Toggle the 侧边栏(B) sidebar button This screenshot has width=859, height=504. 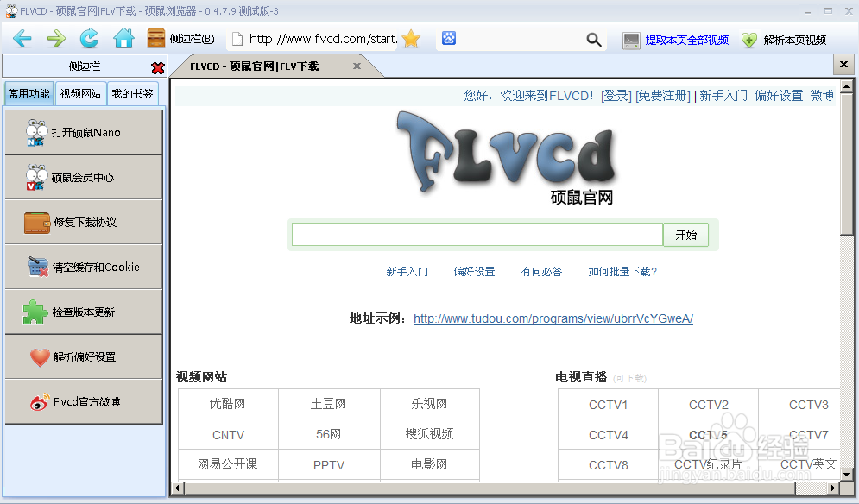tap(180, 39)
